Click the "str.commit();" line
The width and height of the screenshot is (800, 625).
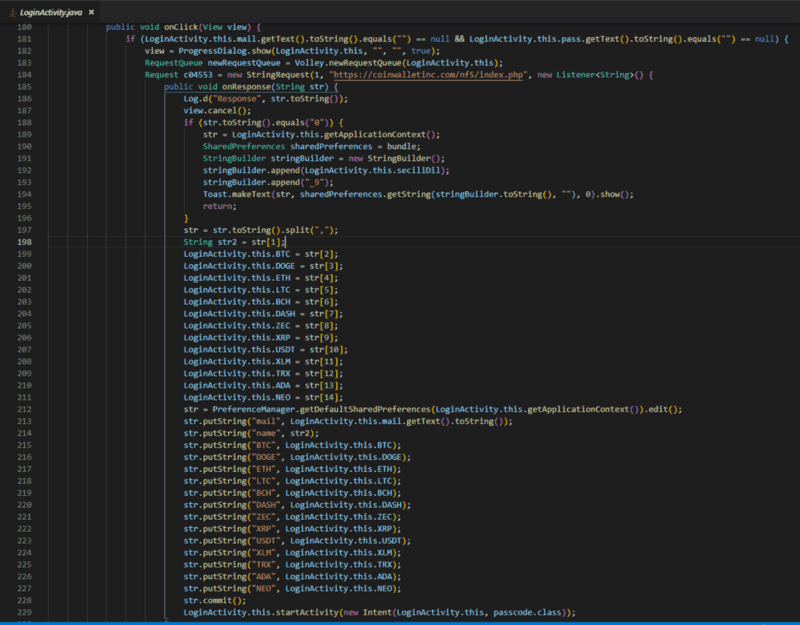coord(215,601)
